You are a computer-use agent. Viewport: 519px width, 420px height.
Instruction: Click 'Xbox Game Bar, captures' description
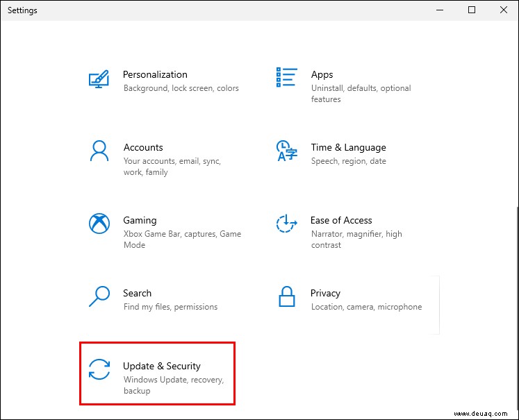182,240
